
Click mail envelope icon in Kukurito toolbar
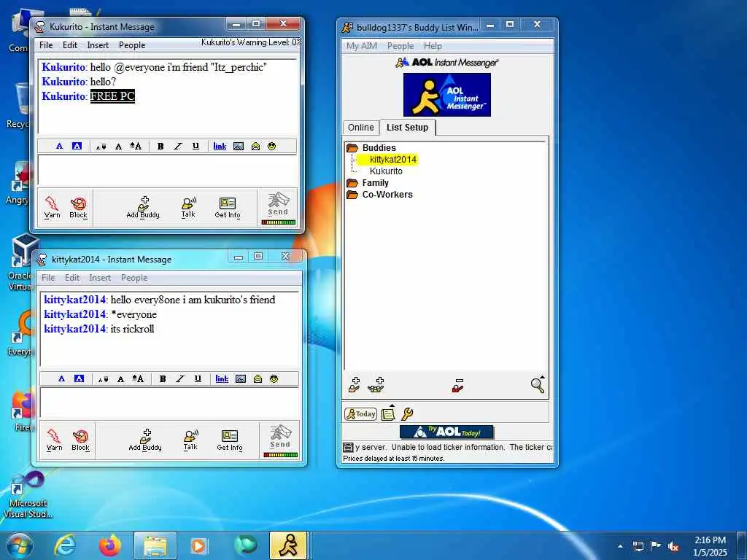pyautogui.click(x=255, y=146)
